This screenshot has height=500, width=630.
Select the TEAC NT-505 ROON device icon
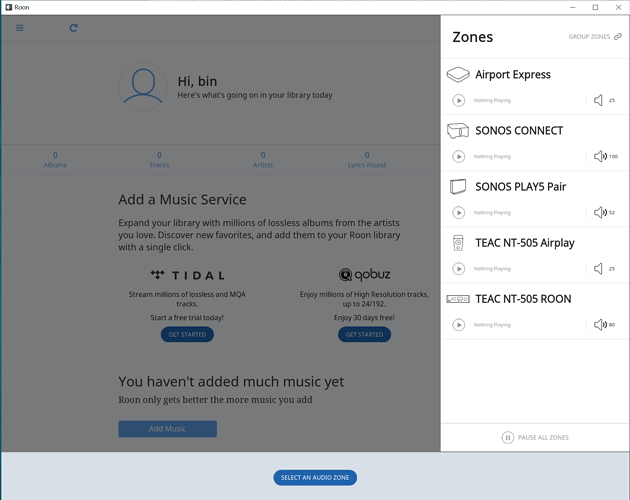click(458, 299)
